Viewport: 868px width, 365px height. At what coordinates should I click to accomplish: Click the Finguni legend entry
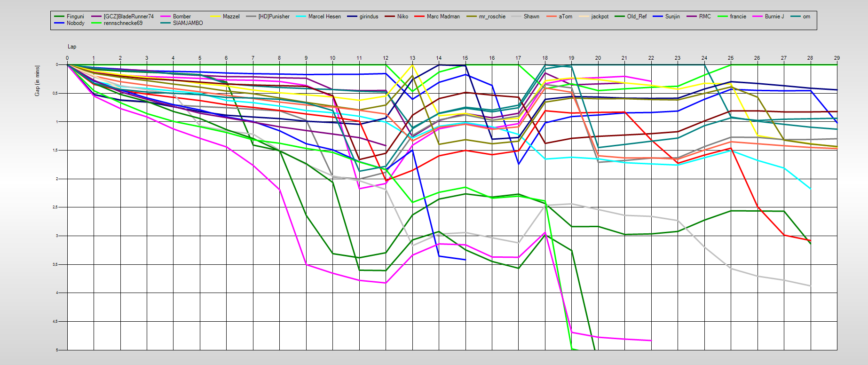[75, 16]
